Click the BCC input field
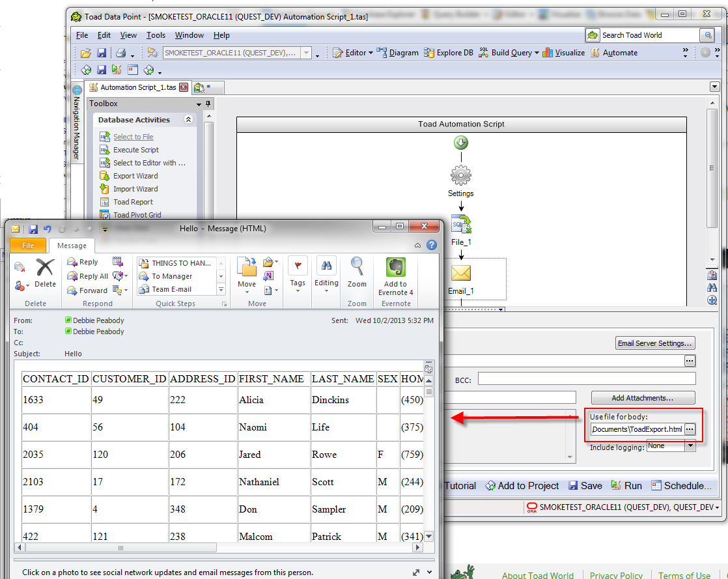The image size is (728, 579). 587,379
